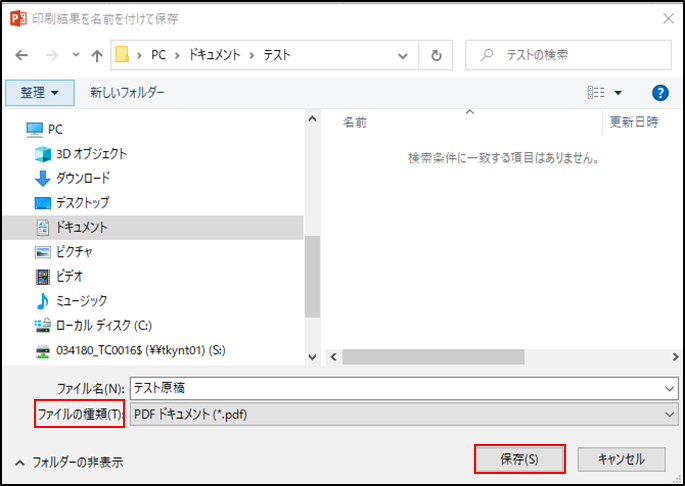Expand the file name dropdown arrow
The height and width of the screenshot is (486, 685).
click(x=669, y=389)
